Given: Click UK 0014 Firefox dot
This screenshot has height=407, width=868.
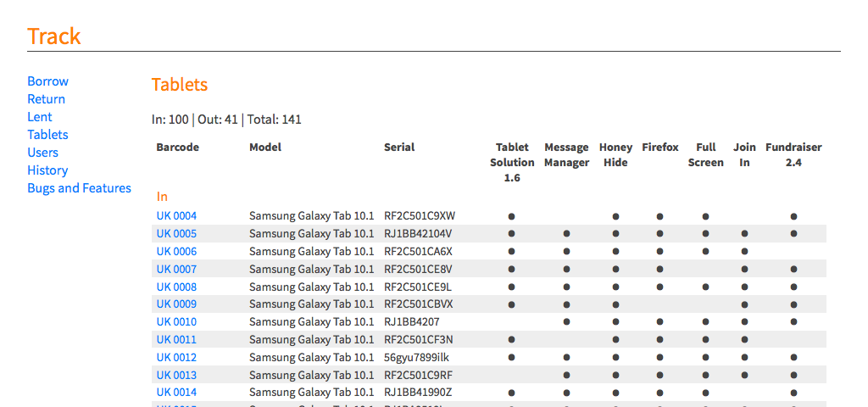Looking at the screenshot, I should coord(659,393).
